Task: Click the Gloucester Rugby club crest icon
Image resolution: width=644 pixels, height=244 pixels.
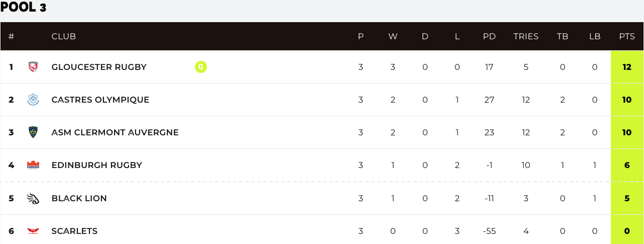Action: pyautogui.click(x=33, y=67)
